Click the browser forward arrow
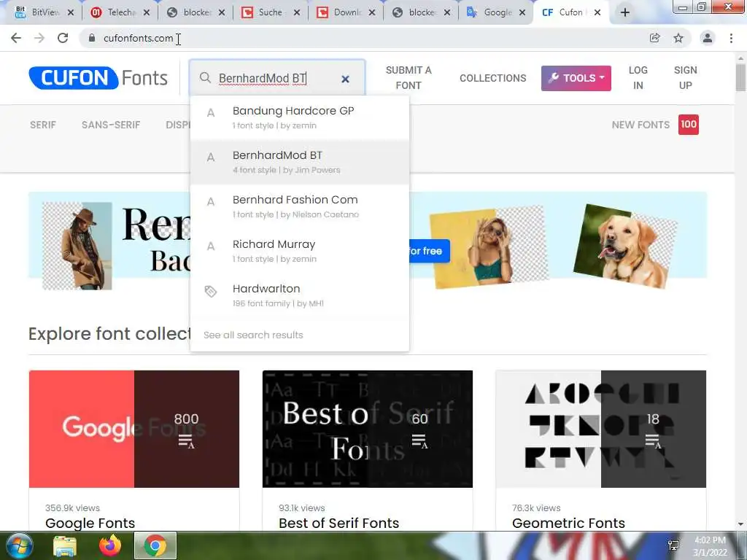The height and width of the screenshot is (560, 747). (39, 38)
